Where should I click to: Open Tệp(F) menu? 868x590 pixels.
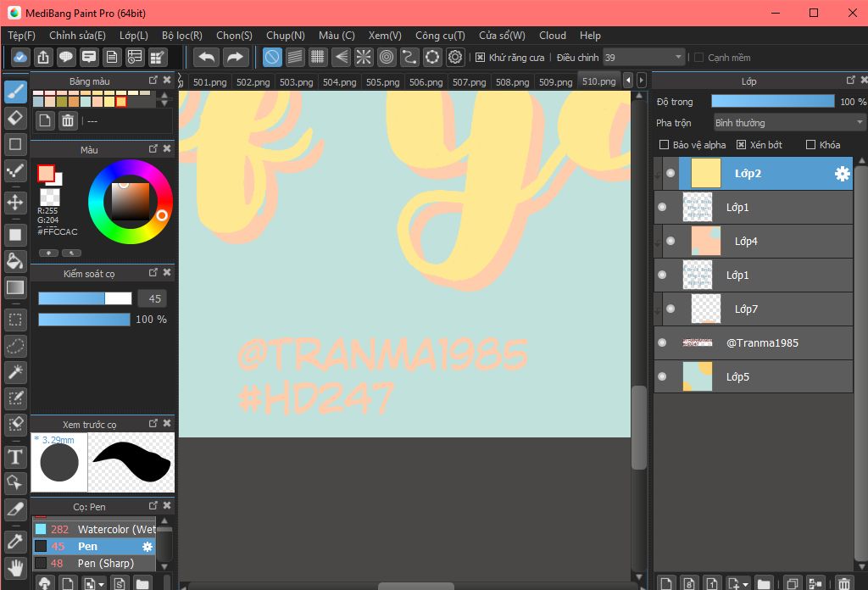pos(21,36)
